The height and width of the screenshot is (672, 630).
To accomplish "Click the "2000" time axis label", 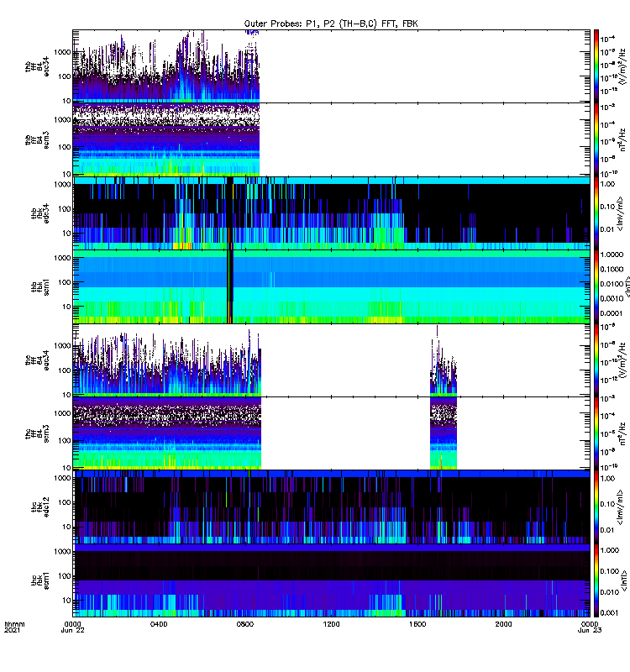I will click(503, 624).
